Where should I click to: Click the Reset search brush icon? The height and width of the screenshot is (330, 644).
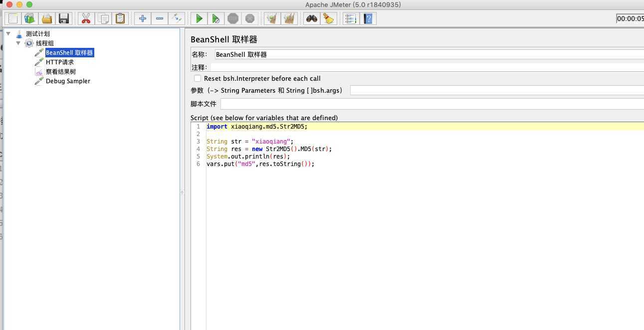point(328,19)
